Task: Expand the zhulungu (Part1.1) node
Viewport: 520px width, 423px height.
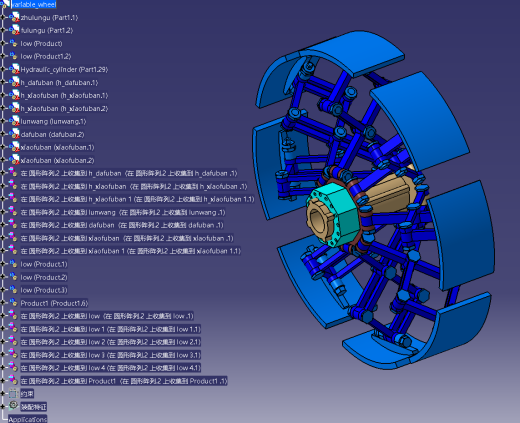Action: (3, 17)
